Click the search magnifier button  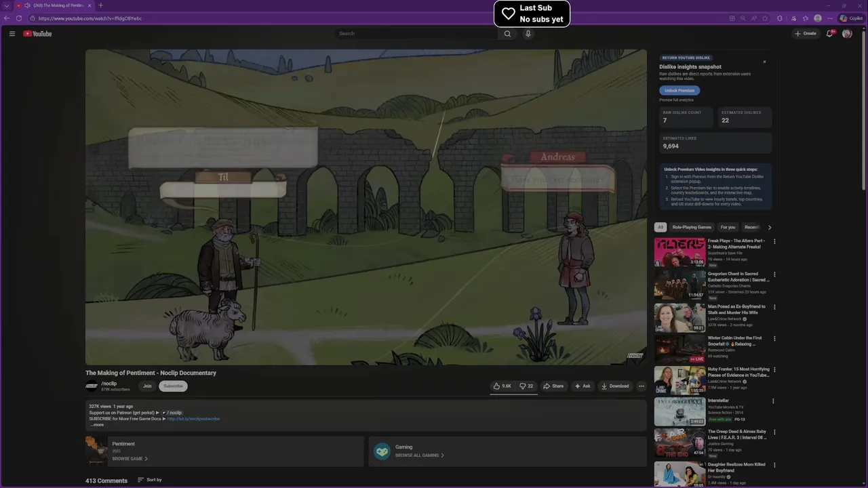click(x=507, y=33)
